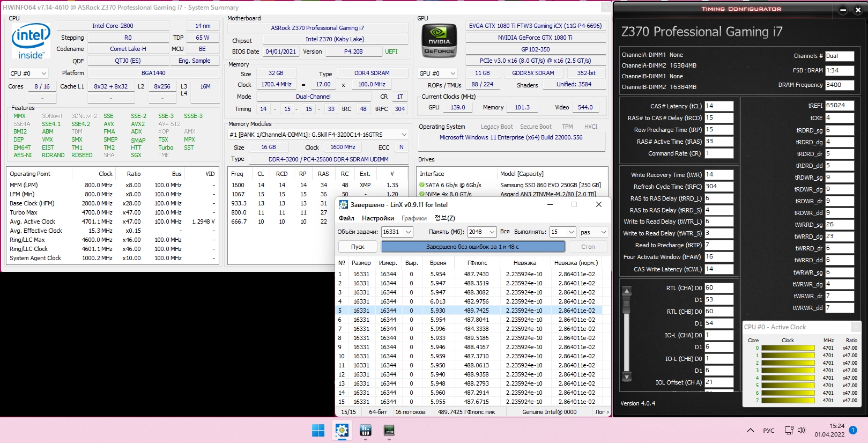Image resolution: width=868 pixels, height=443 pixels.
Task: Show hidden system tray icons
Action: [x=751, y=430]
